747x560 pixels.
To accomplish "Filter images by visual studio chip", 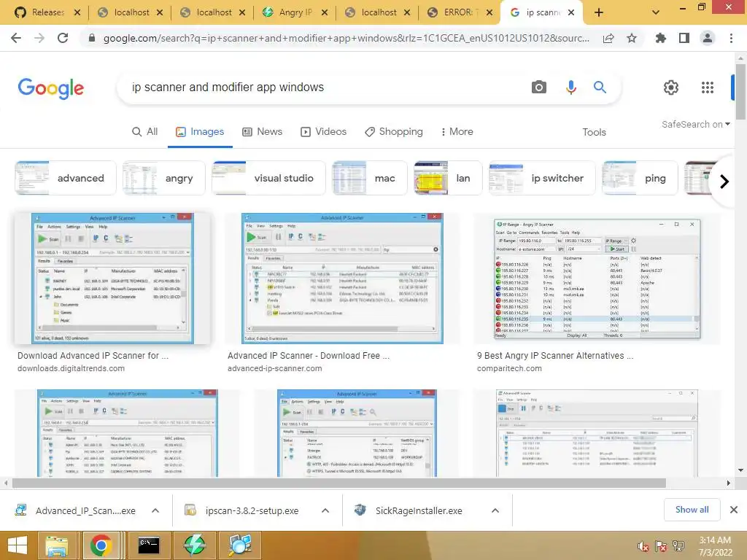I will tap(268, 178).
